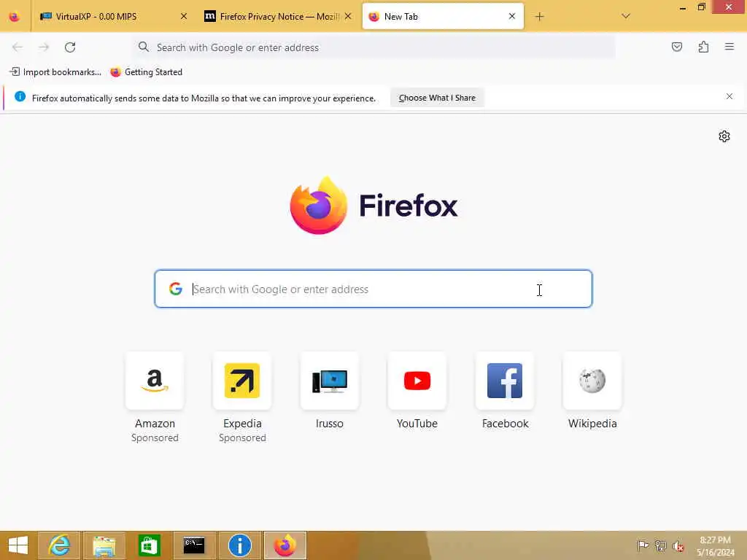Viewport: 747px width, 560px height.
Task: Click Import bookmarks toolbar item
Action: pos(55,72)
